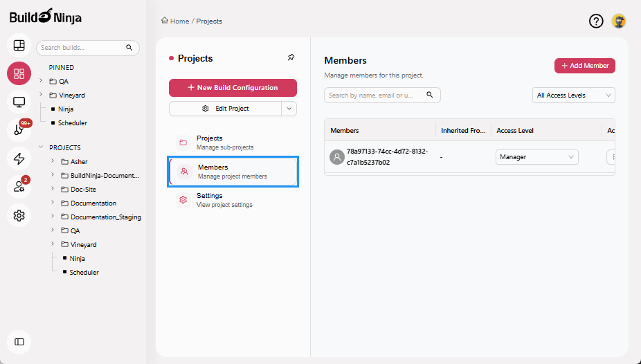The image size is (641, 364).
Task: Click the Inherited From column header
Action: pos(463,131)
